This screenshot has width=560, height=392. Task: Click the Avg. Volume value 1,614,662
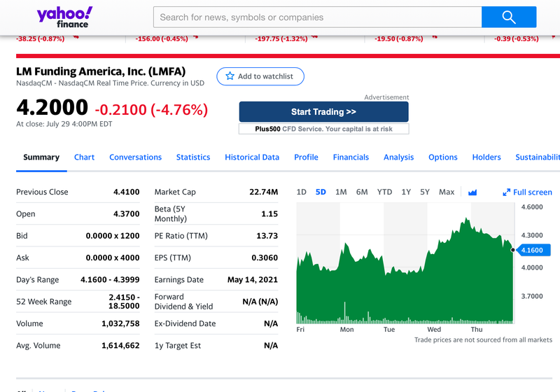tap(120, 345)
